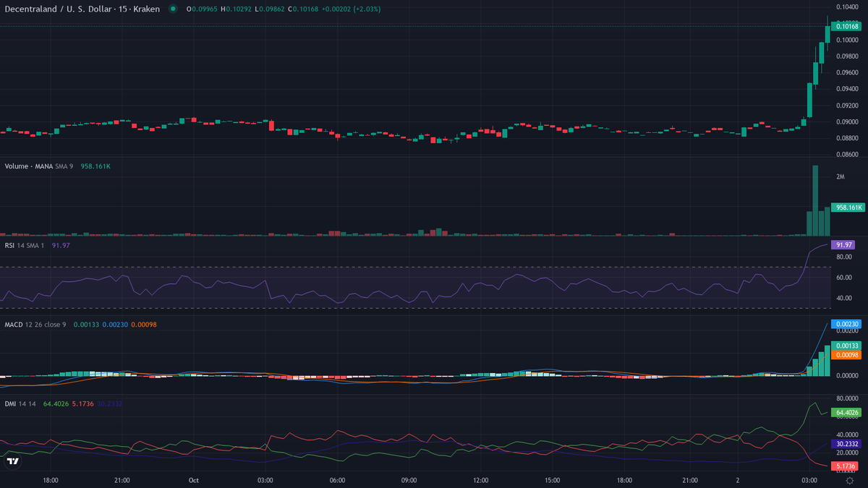Viewport: 868px width, 488px height.
Task: Click the change value +0.00202 (+2.03%)
Action: pos(351,9)
